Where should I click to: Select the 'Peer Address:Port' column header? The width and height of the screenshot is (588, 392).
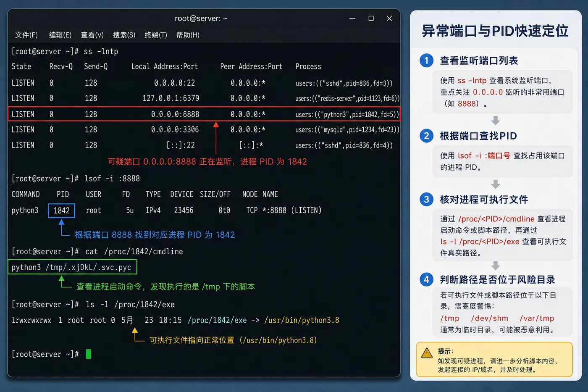251,66
